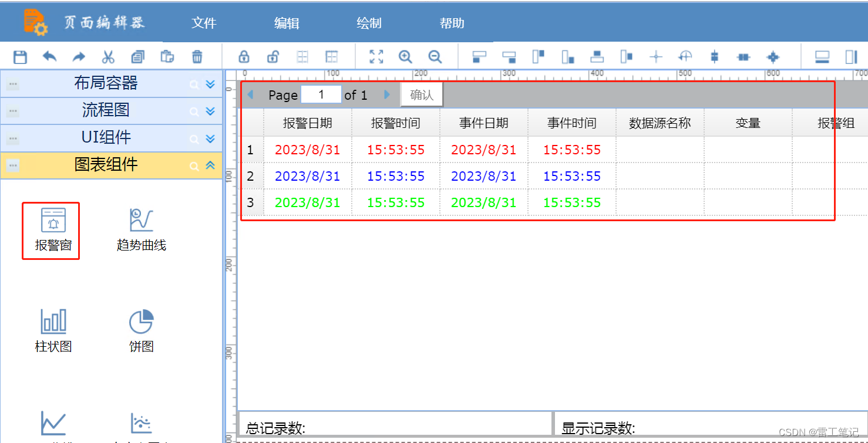Screen dimensions: 868x443
Task: Click the thin crosshair toolbar icon
Action: (656, 57)
